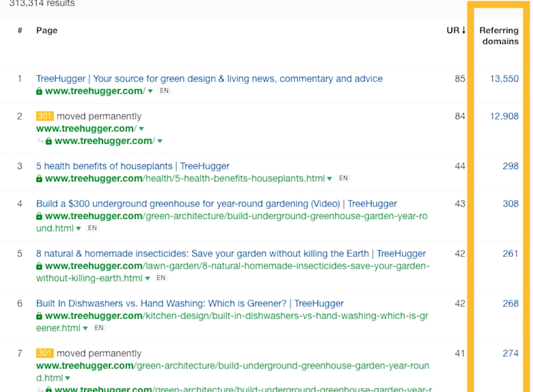Visit row 7 redirected greenhouse-garden-year-round URL
The width and height of the screenshot is (533, 392).
233,372
